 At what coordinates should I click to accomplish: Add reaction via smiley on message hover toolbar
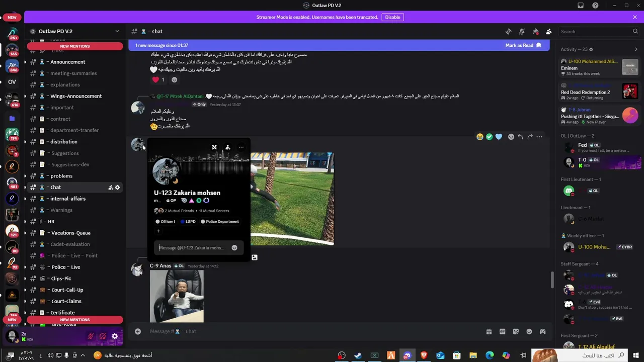(x=511, y=137)
